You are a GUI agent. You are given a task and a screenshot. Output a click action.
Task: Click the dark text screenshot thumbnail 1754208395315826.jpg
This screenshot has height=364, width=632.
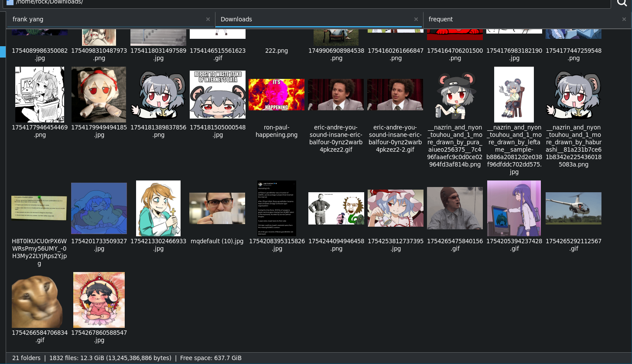(277, 208)
